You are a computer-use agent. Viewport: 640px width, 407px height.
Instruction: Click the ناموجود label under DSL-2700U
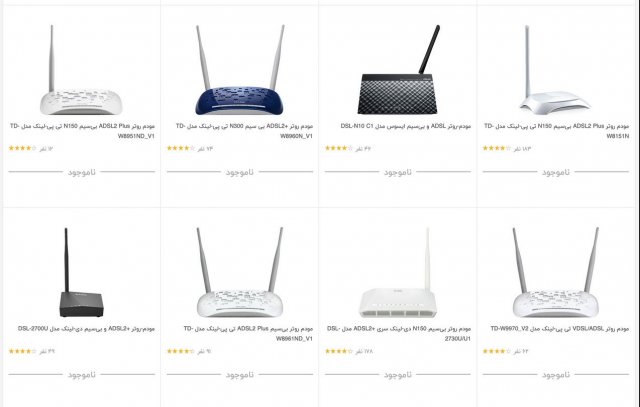(x=82, y=374)
